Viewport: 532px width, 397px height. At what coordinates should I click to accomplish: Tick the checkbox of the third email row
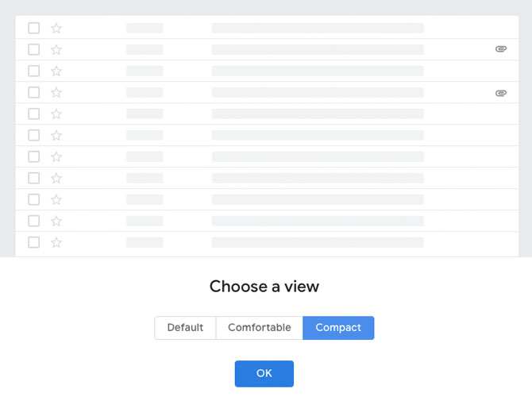(34, 71)
